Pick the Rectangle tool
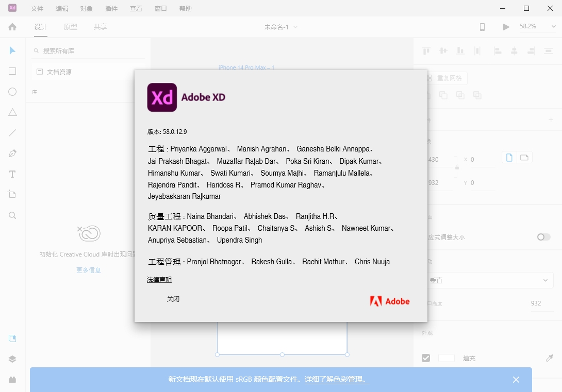 (12, 71)
